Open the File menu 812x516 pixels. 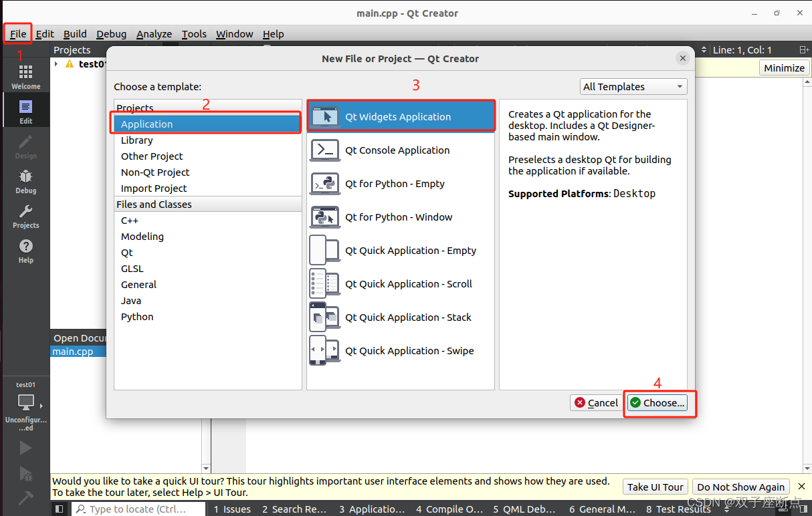coord(18,33)
